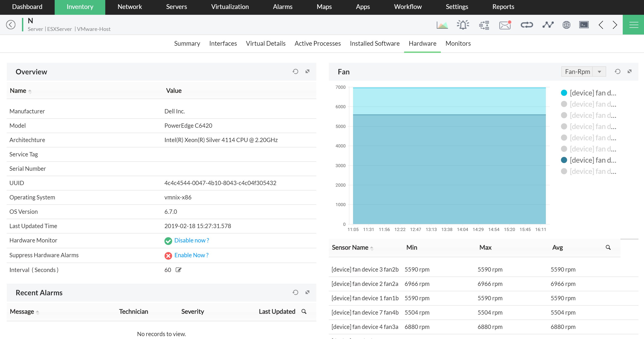Click the forward navigation arrow
The width and height of the screenshot is (644, 339).
coord(615,24)
